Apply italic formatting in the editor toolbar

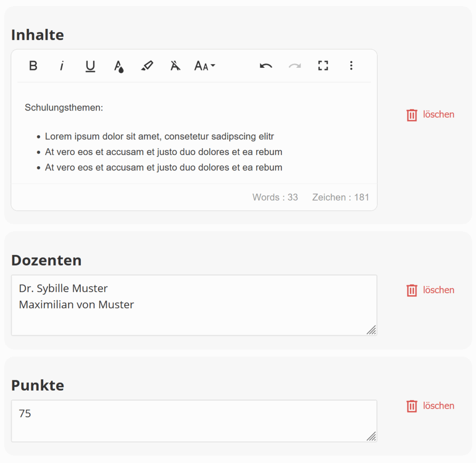coord(61,66)
